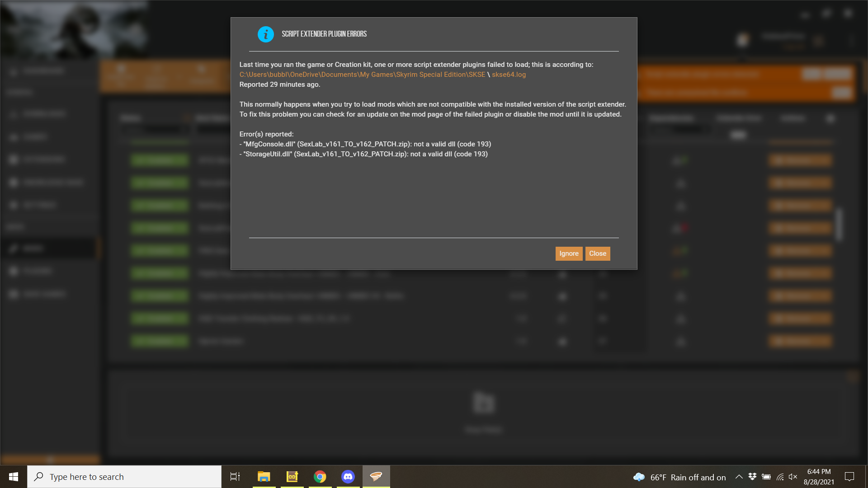
Task: Open Dropbox from the system tray
Action: [752, 477]
